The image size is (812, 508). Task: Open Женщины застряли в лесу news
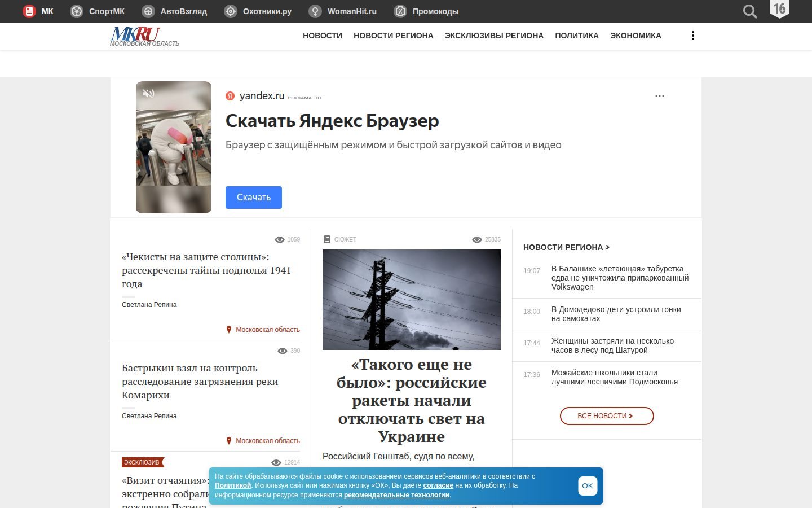pos(612,345)
